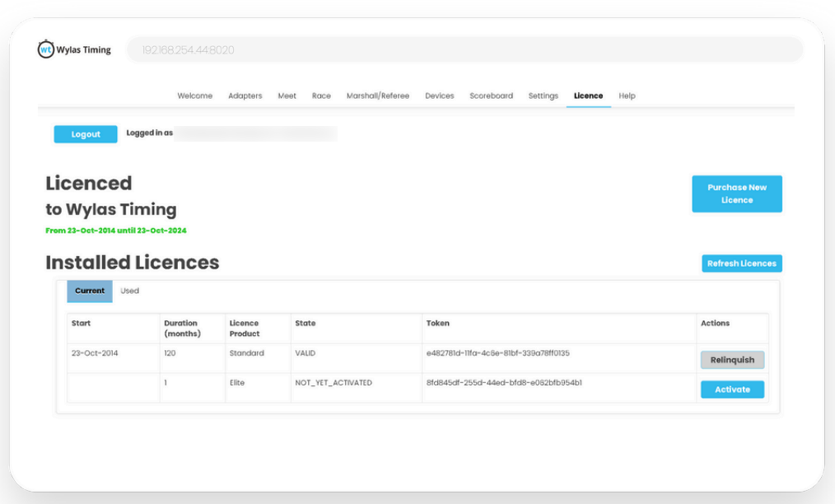Viewport: 835px width, 504px height.
Task: Refresh the installed licences list
Action: pyautogui.click(x=741, y=263)
